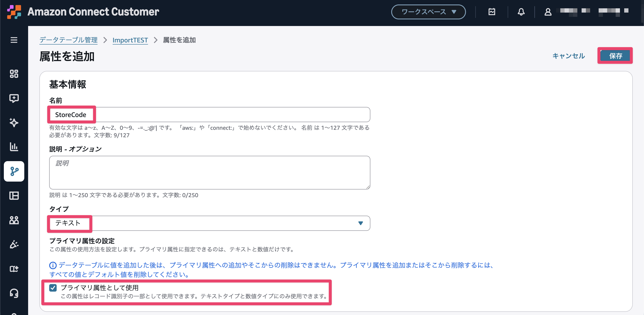Open the ワークスペース dropdown

(428, 12)
